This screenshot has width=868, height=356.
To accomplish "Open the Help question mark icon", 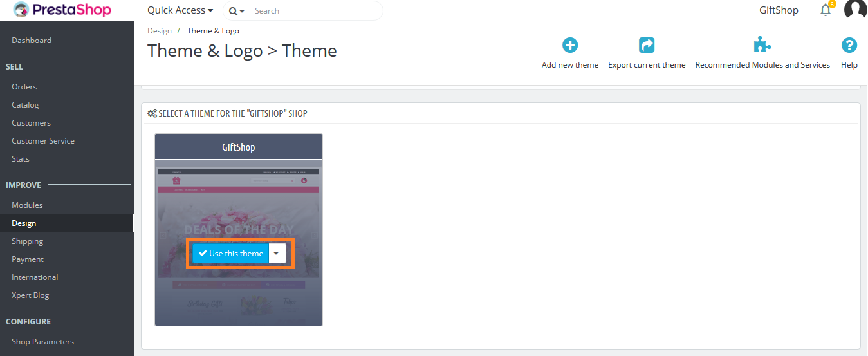I will tap(849, 45).
